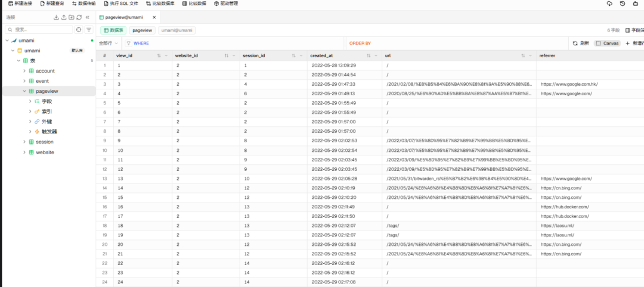The width and height of the screenshot is (644, 287).
Task: Sort by website_id column sort icon
Action: [x=227, y=55]
